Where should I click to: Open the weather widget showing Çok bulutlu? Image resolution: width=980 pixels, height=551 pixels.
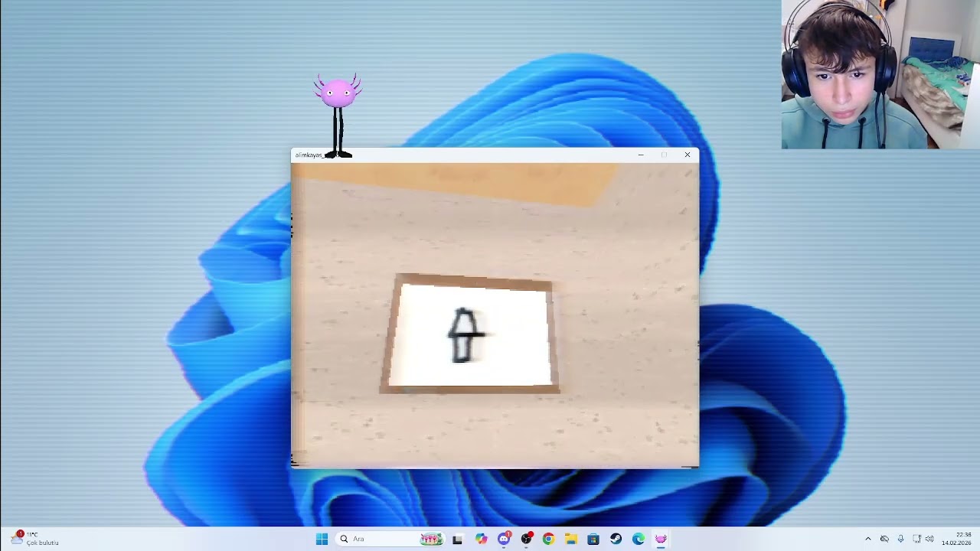[x=34, y=539]
